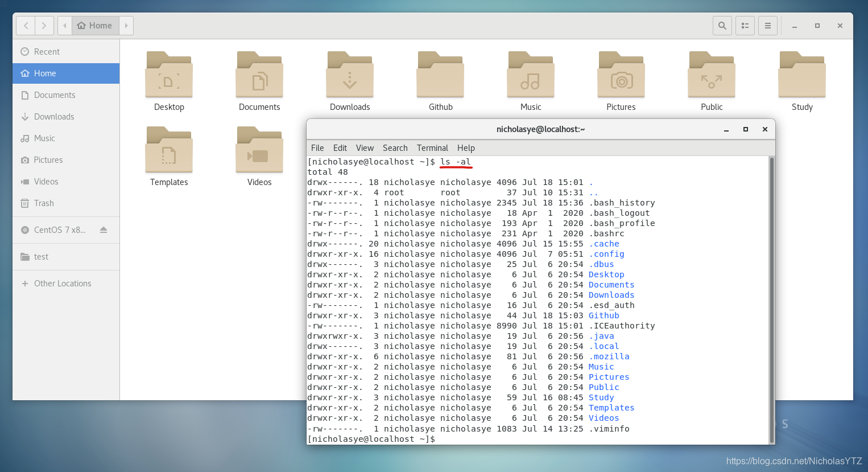The height and width of the screenshot is (472, 868).
Task: Open the terminal Edit menu
Action: [340, 148]
